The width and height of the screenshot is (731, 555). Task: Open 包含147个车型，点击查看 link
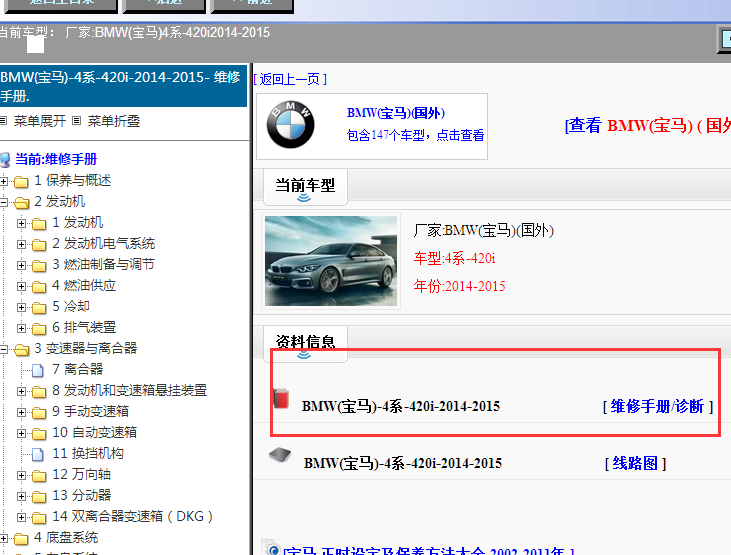(415, 135)
